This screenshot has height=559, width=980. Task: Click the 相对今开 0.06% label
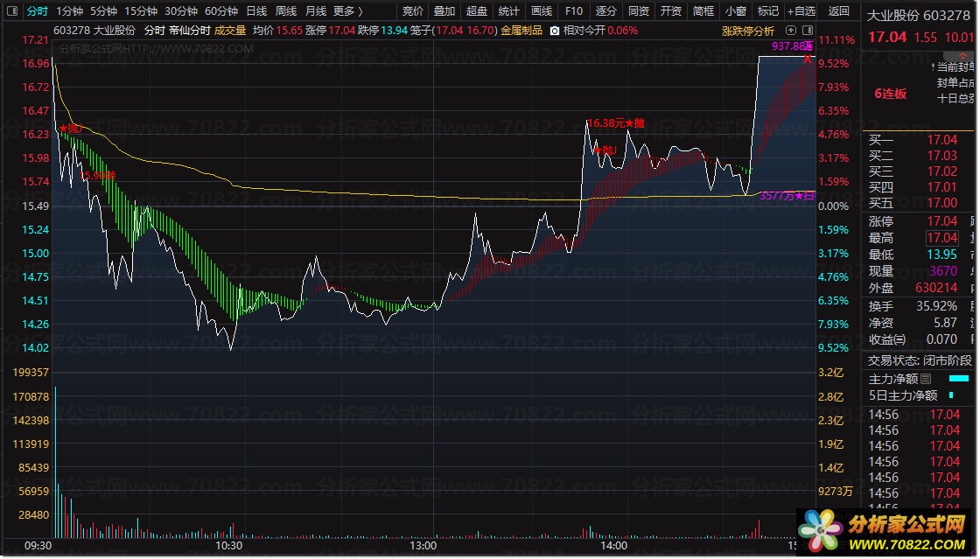click(600, 30)
